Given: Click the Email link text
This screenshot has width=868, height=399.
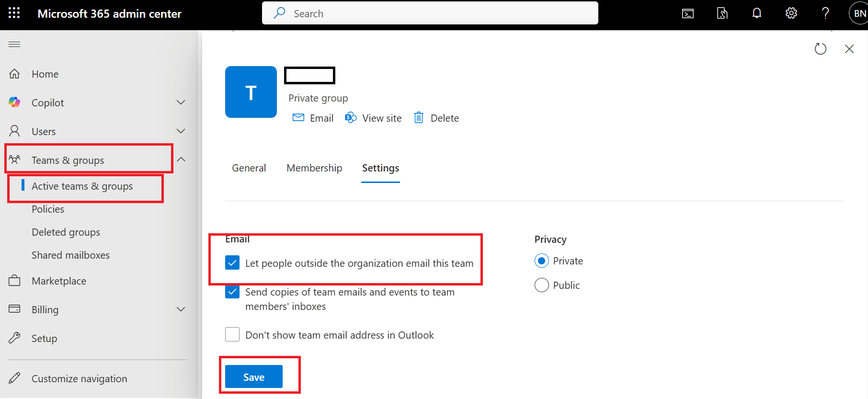Looking at the screenshot, I should (322, 118).
